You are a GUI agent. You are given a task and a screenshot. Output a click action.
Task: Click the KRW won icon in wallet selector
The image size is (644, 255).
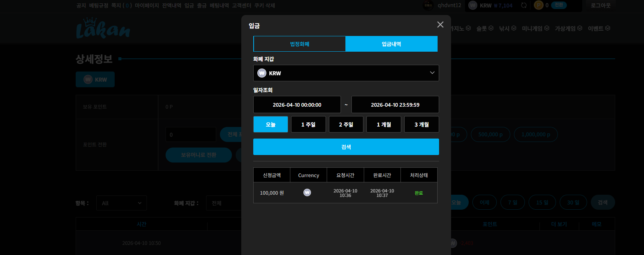coord(262,73)
